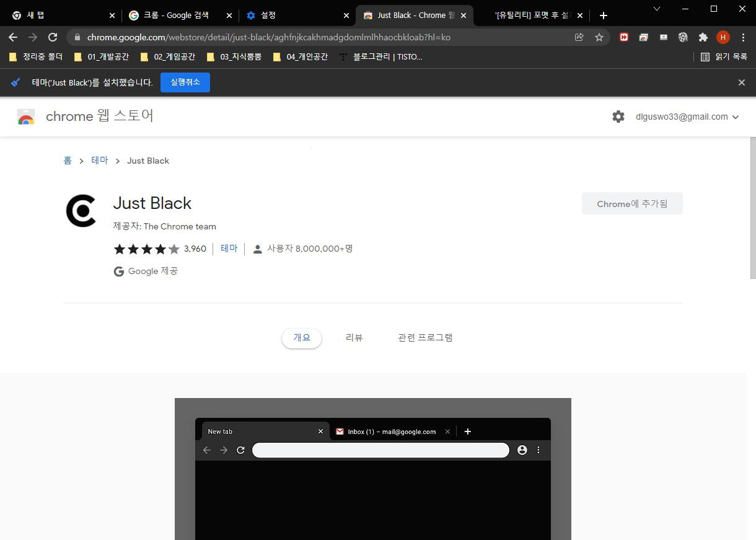
Task: Open Chrome three-dot menu
Action: coord(743,37)
